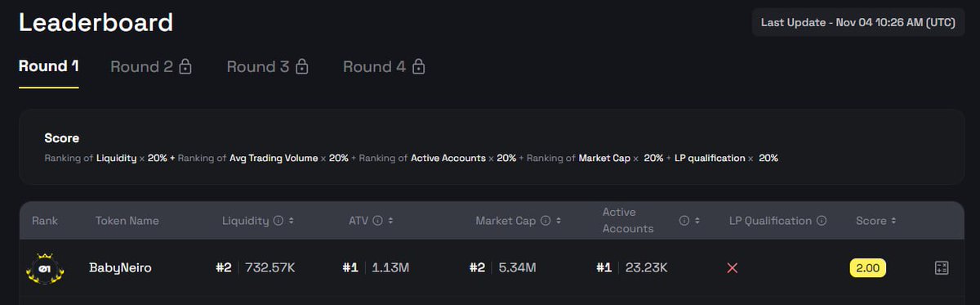Viewport: 980px width, 305px height.
Task: Click the Round 4 lock icon
Action: [x=418, y=66]
